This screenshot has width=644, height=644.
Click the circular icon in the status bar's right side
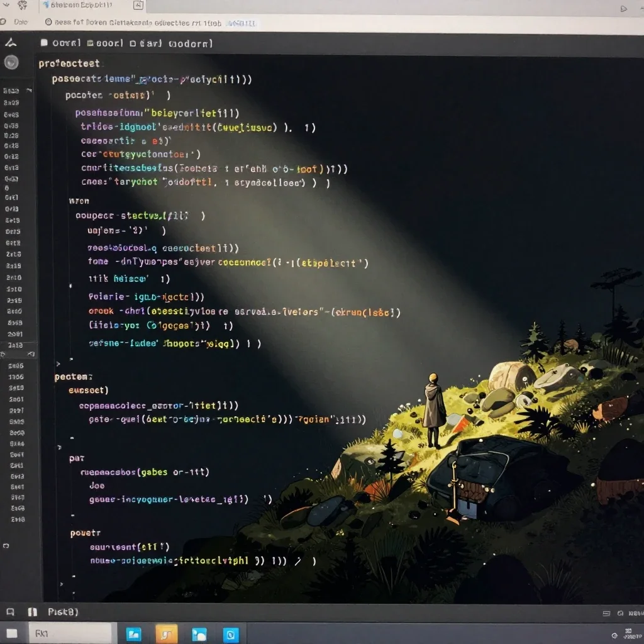620,613
